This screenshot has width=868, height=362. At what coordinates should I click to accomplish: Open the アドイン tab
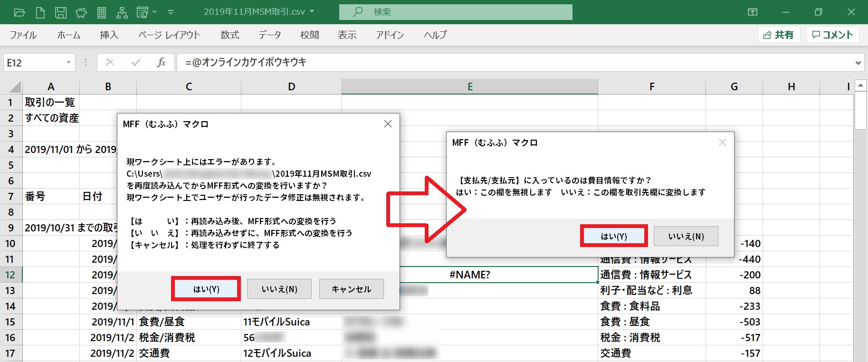[390, 35]
